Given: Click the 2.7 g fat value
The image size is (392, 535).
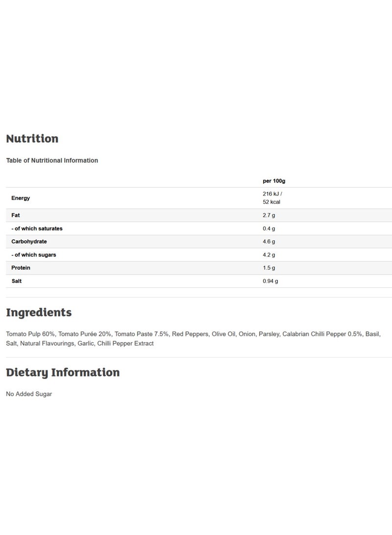Looking at the screenshot, I should (x=269, y=215).
